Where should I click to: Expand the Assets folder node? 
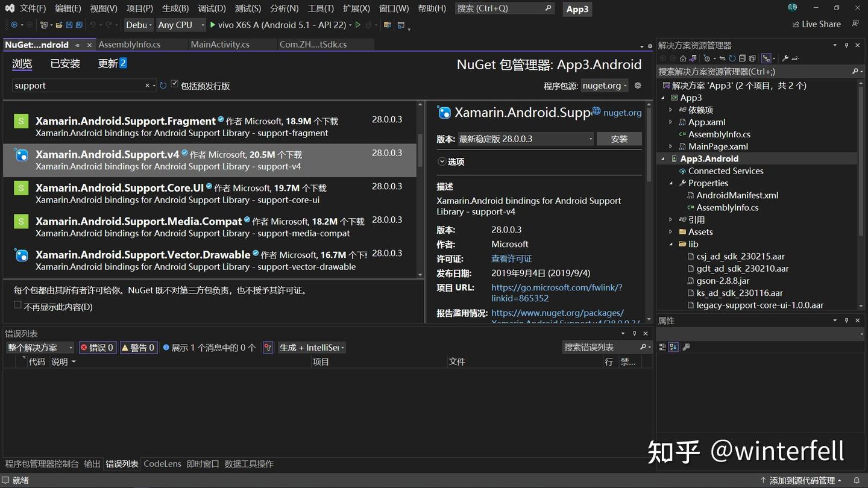(x=671, y=232)
